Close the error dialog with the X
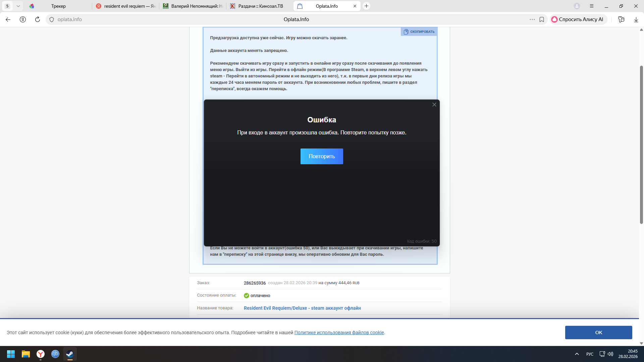The image size is (644, 362). (x=434, y=105)
